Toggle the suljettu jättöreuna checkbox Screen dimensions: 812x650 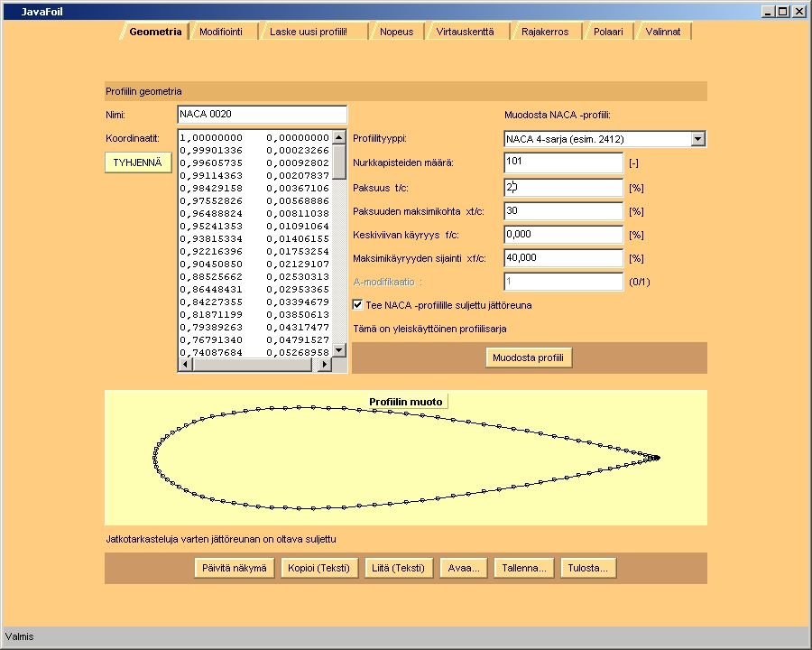point(358,305)
